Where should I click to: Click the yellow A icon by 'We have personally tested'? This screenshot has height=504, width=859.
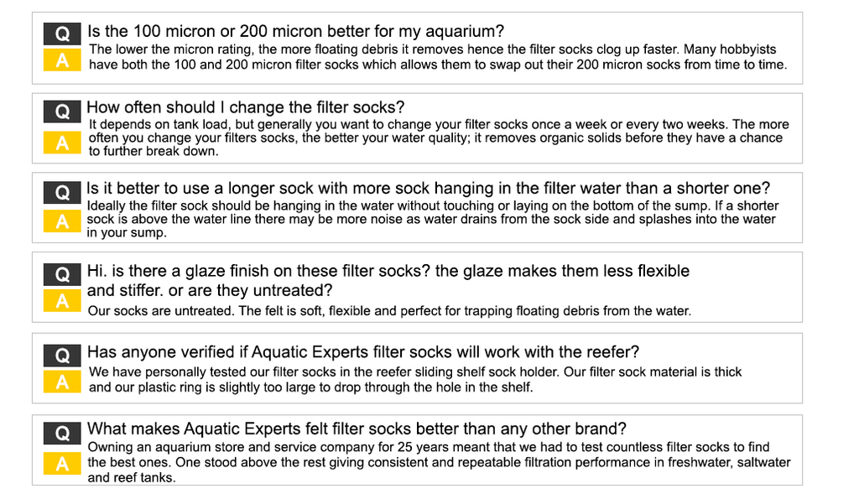(x=62, y=382)
